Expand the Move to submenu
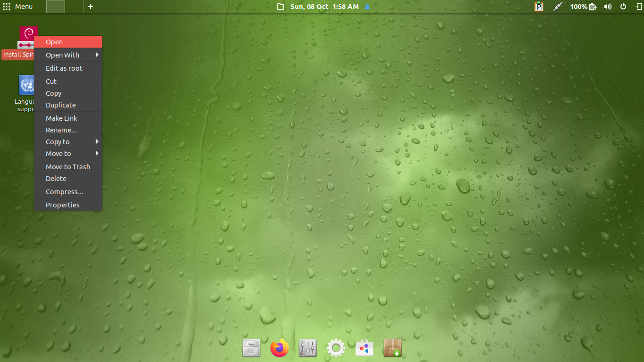The width and height of the screenshot is (644, 362). (x=68, y=154)
